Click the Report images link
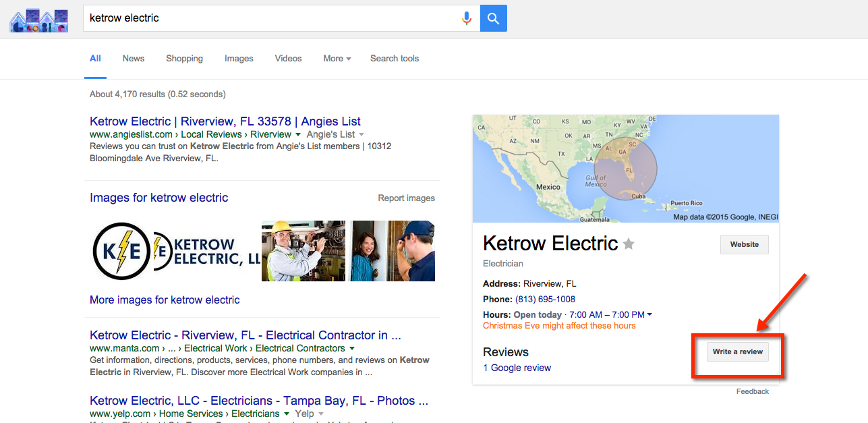This screenshot has width=868, height=423. [x=406, y=198]
